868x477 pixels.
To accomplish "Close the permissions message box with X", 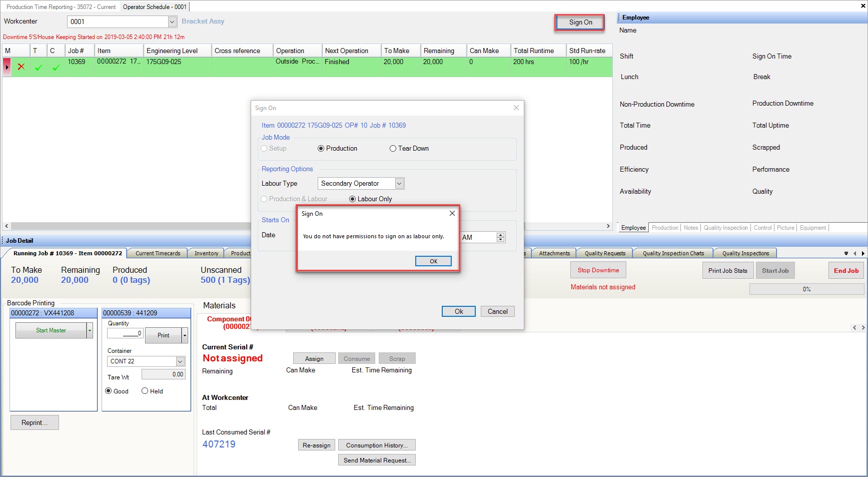I will [x=452, y=213].
